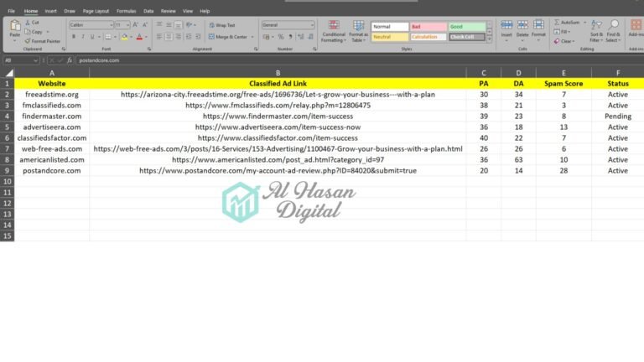The height and width of the screenshot is (362, 644).
Task: Select the Format Painter tool
Action: point(42,40)
